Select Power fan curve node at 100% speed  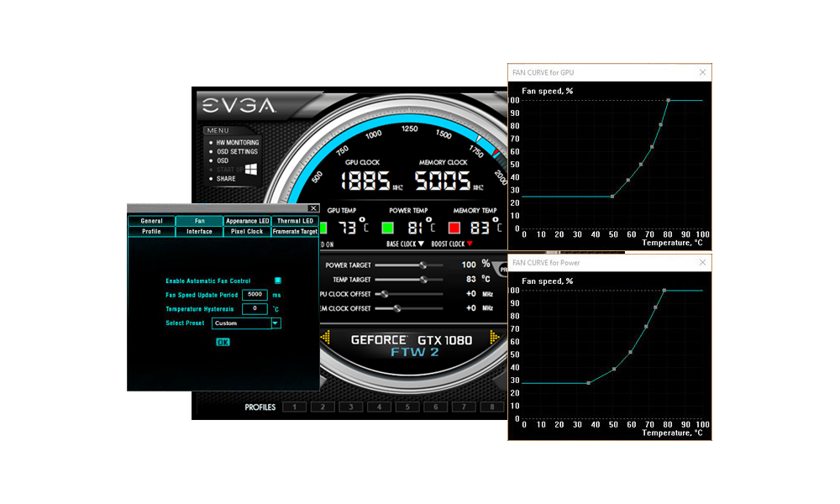click(x=664, y=291)
